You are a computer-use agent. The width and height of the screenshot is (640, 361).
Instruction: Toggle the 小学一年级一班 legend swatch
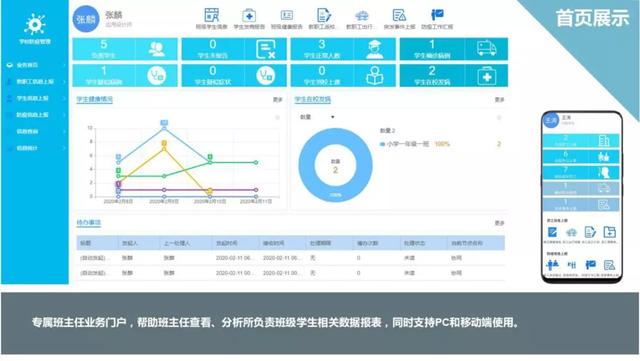coord(382,144)
